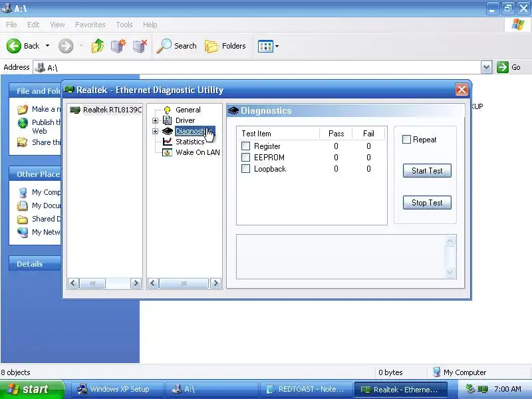Screen dimensions: 532x399
Task: Close the Ethernet Diagnostic Utility window
Action: tap(462, 90)
